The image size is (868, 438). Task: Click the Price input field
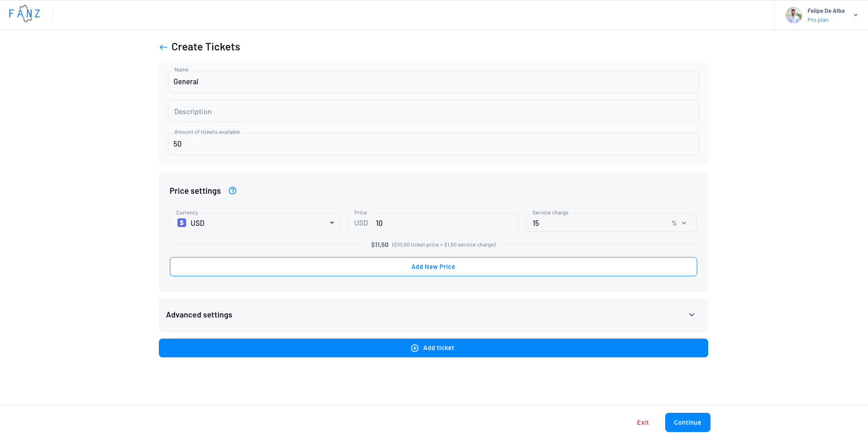click(x=444, y=223)
